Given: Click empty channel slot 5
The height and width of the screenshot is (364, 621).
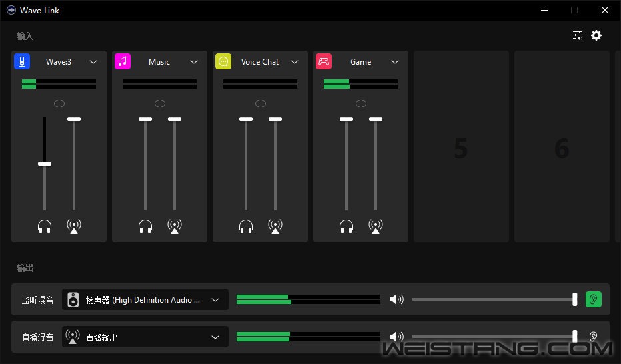Looking at the screenshot, I should 461,146.
